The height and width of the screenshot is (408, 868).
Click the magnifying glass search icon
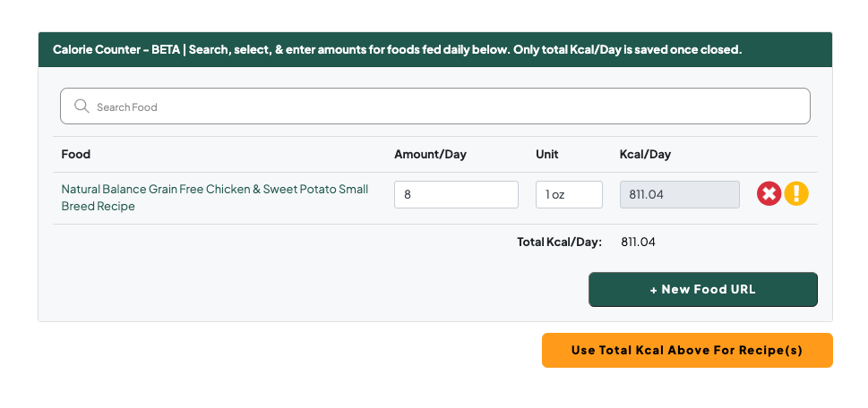pos(82,106)
